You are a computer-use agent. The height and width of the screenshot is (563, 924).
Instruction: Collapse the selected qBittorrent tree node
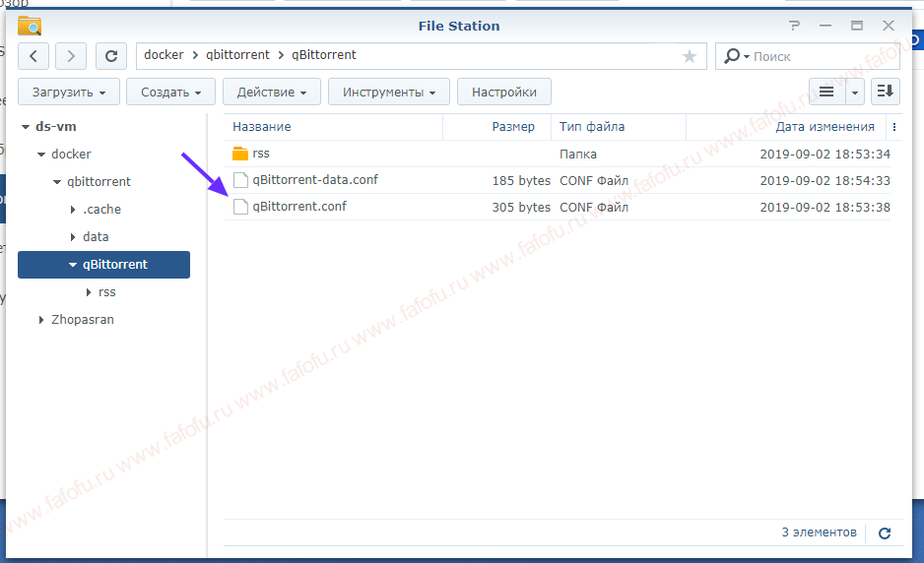[x=73, y=265]
